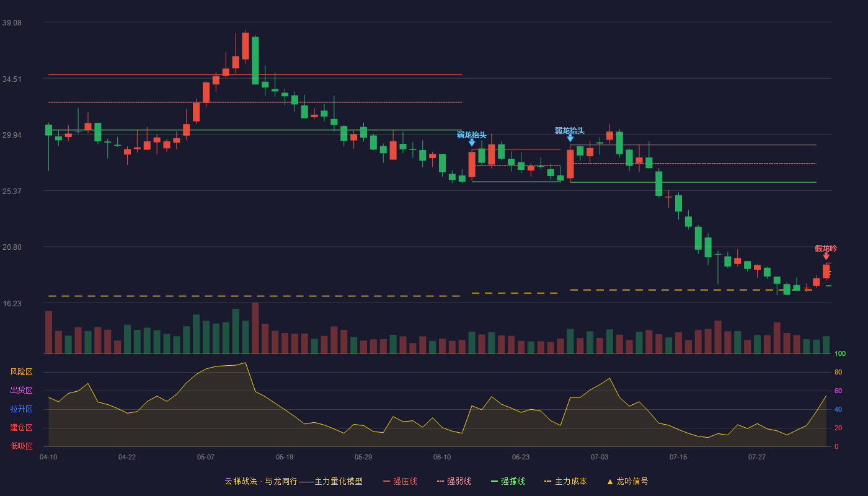
Task: Click the magenta 60 indicator scale value
Action: pyautogui.click(x=838, y=391)
